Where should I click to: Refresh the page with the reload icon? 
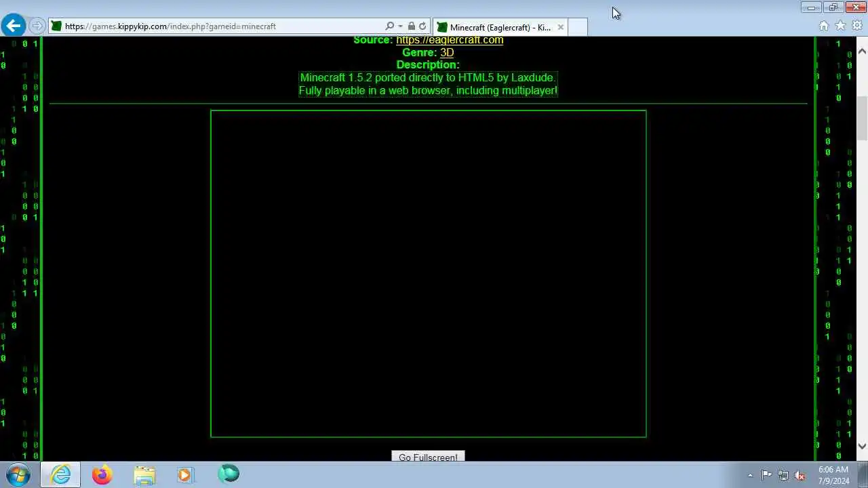click(x=422, y=26)
